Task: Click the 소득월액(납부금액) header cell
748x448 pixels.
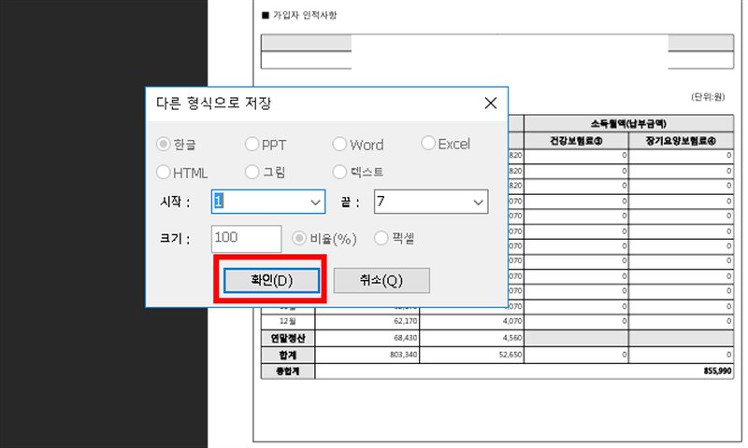Action: point(629,124)
